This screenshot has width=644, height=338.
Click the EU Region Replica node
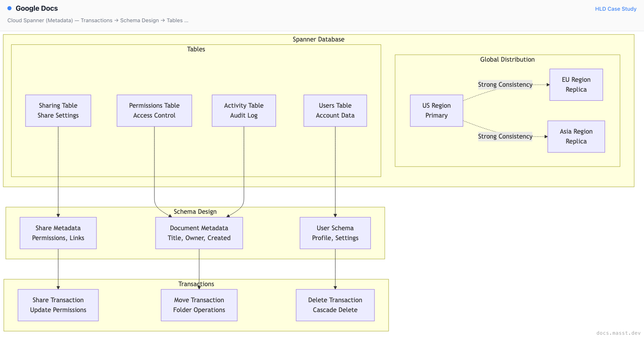[x=576, y=85]
